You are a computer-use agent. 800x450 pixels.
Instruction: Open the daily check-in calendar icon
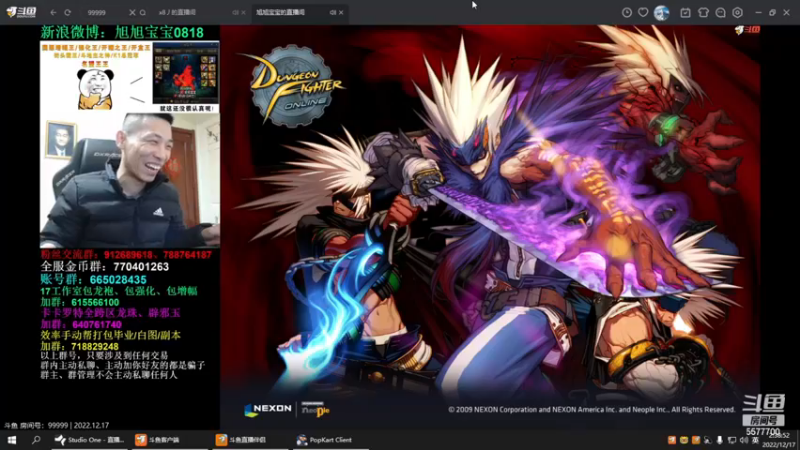(x=685, y=12)
